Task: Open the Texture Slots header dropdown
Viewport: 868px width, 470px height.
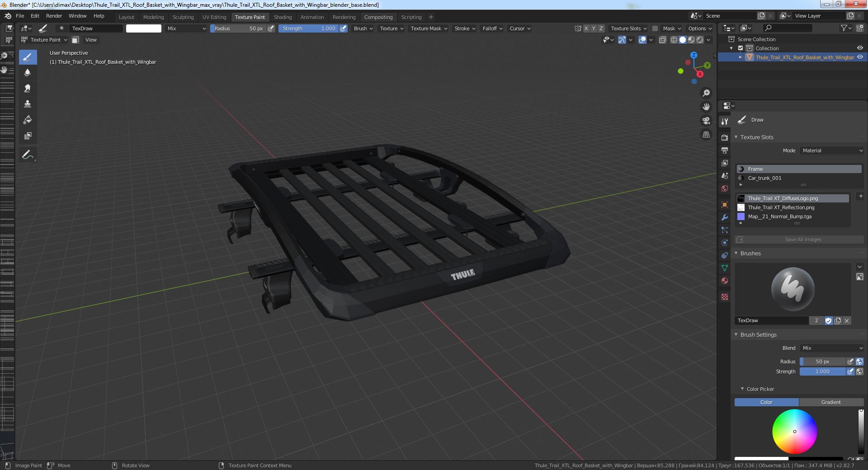Action: pos(628,28)
